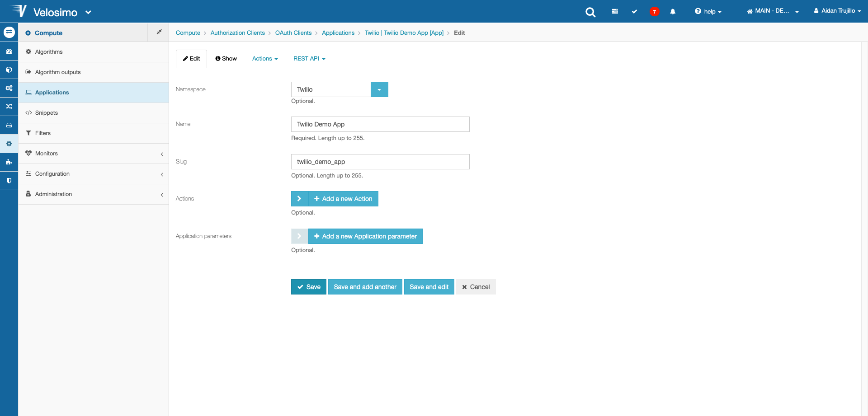Open the REST API tab dropdown
This screenshot has height=416, width=868.
click(309, 59)
